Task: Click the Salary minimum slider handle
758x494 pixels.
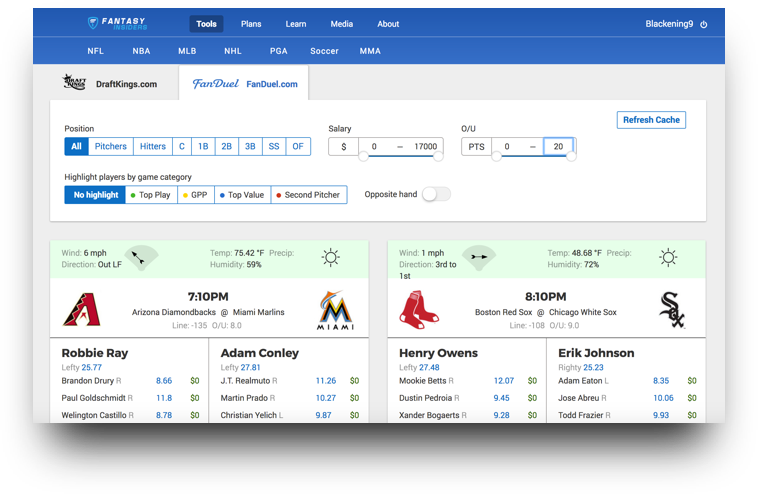Action: pyautogui.click(x=364, y=156)
